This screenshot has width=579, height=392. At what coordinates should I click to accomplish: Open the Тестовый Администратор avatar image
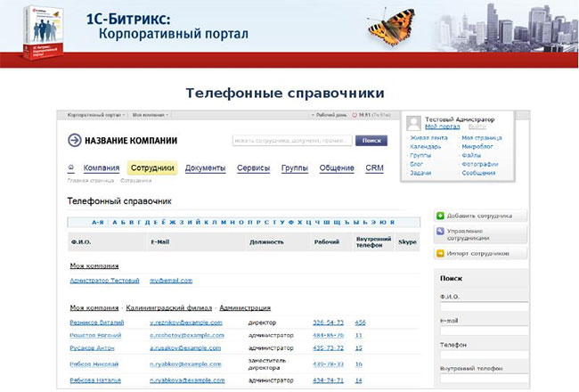click(x=413, y=123)
